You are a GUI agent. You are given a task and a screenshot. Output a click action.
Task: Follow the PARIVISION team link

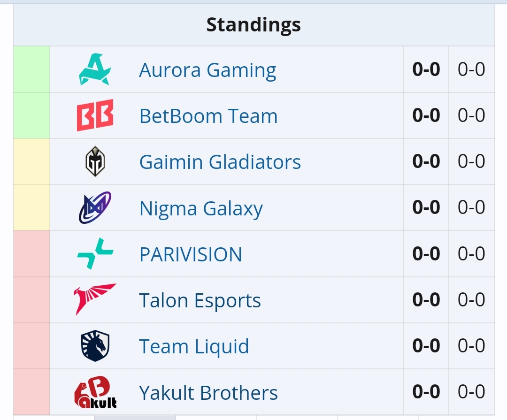click(191, 254)
